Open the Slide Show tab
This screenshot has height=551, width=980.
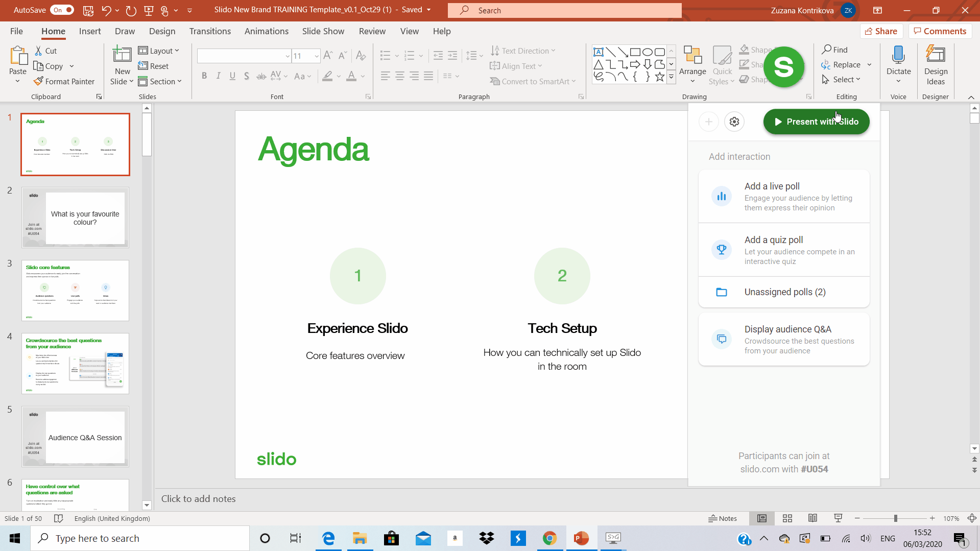[323, 31]
